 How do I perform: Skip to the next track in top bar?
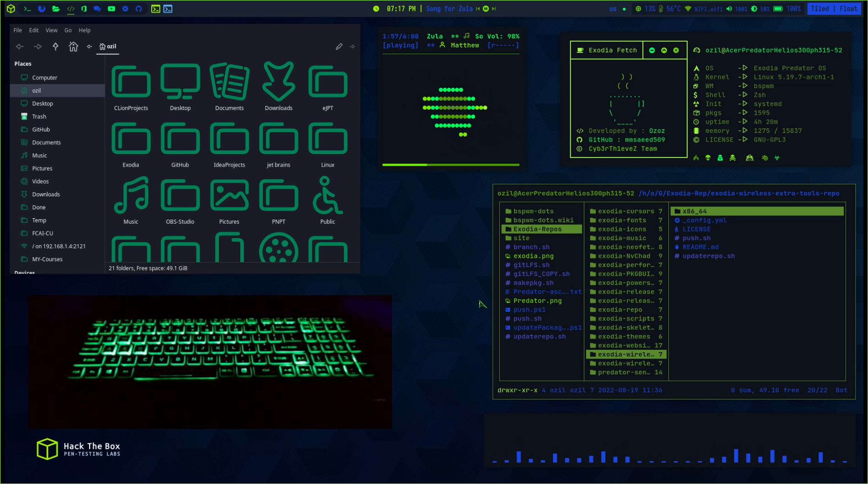click(494, 9)
